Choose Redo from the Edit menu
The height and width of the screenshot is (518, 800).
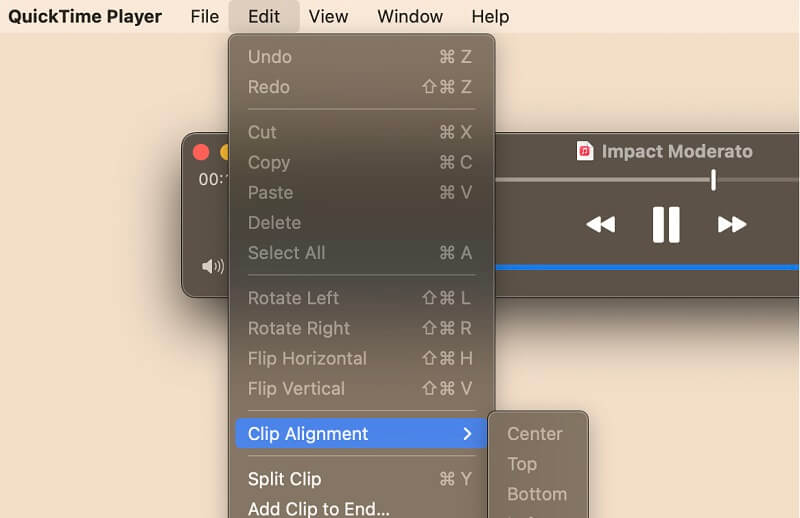(360, 87)
